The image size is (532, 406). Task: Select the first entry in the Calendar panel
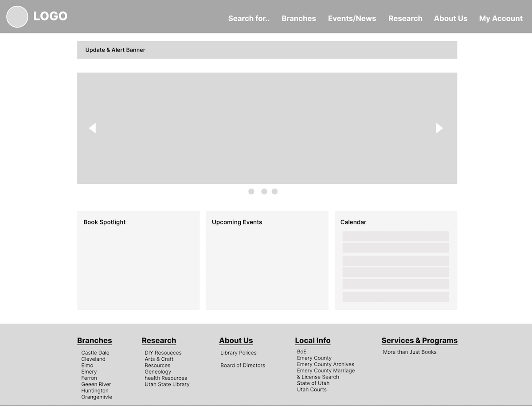coord(395,236)
